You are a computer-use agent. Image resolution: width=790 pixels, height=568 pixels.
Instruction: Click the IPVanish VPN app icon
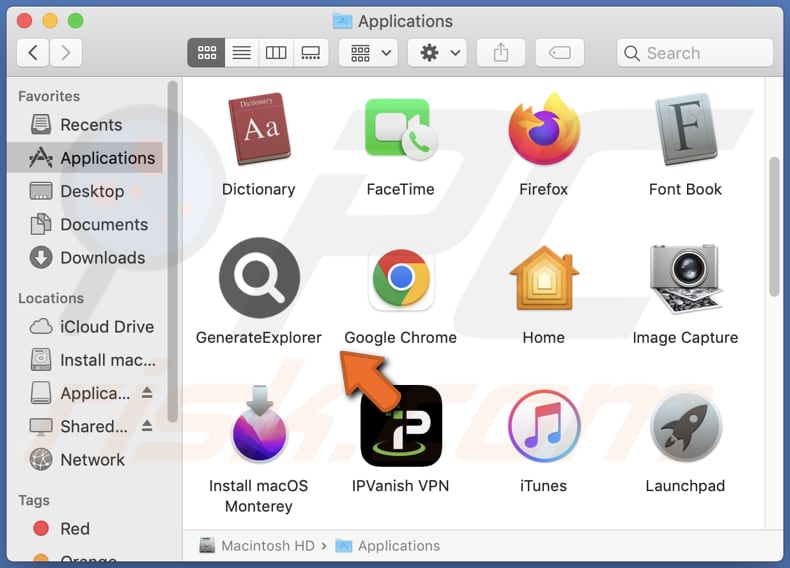401,425
